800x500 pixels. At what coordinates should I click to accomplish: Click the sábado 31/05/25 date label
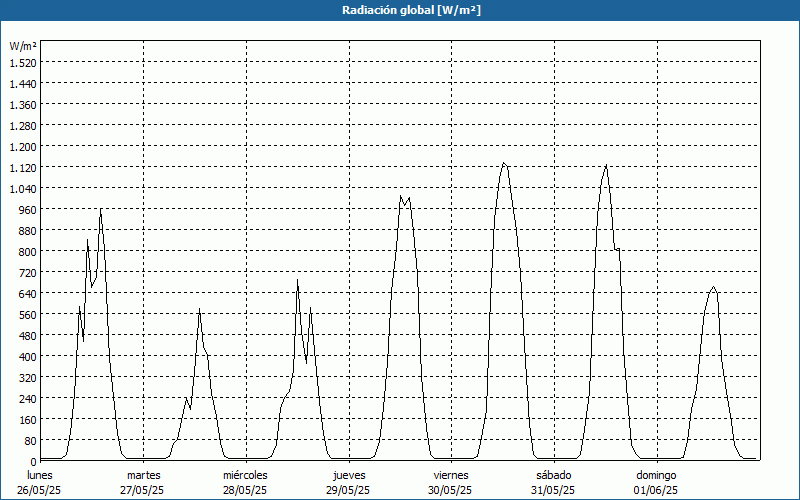554,483
